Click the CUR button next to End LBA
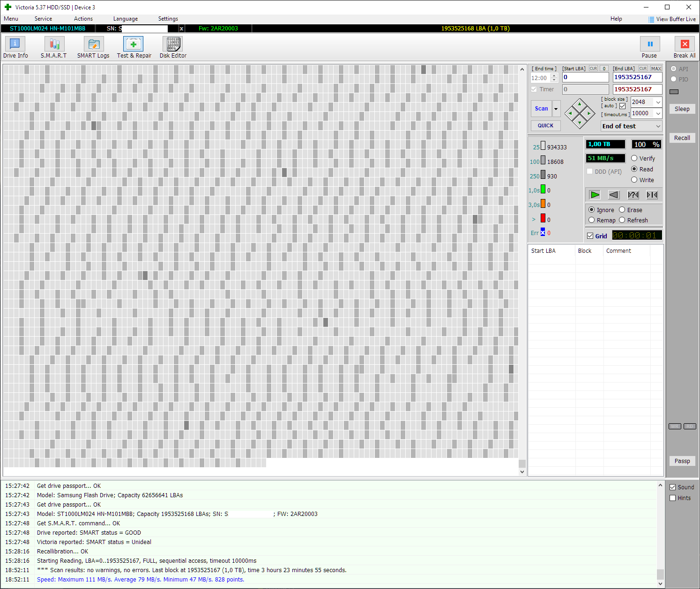Screen dimensions: 700x589 tap(643, 68)
